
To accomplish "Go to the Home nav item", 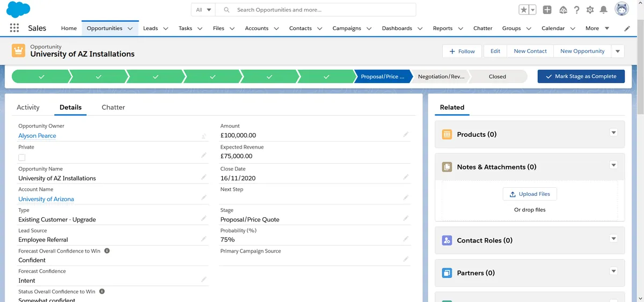I will 69,28.
